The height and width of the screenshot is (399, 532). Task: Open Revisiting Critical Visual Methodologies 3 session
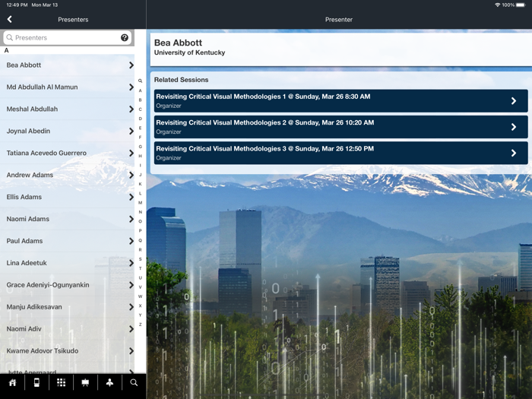pyautogui.click(x=341, y=153)
